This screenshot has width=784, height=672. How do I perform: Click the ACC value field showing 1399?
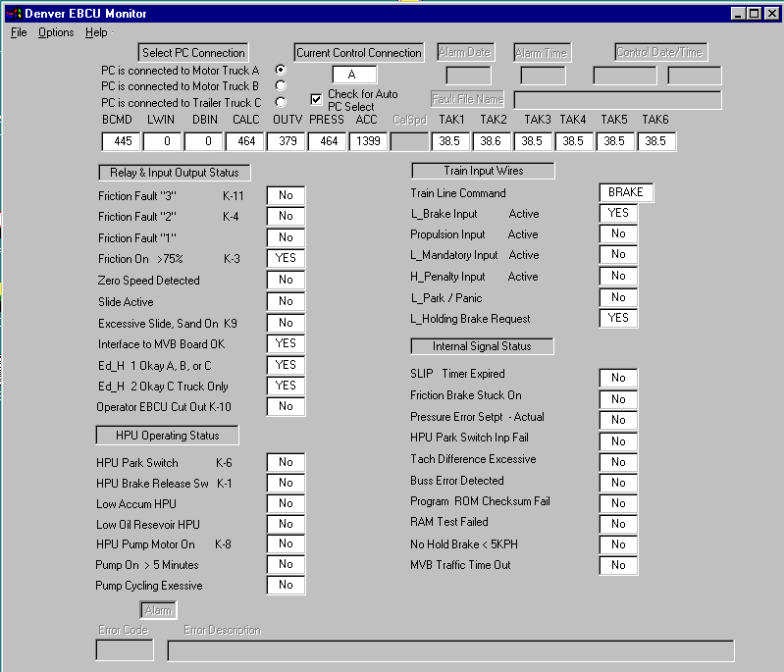pos(367,141)
